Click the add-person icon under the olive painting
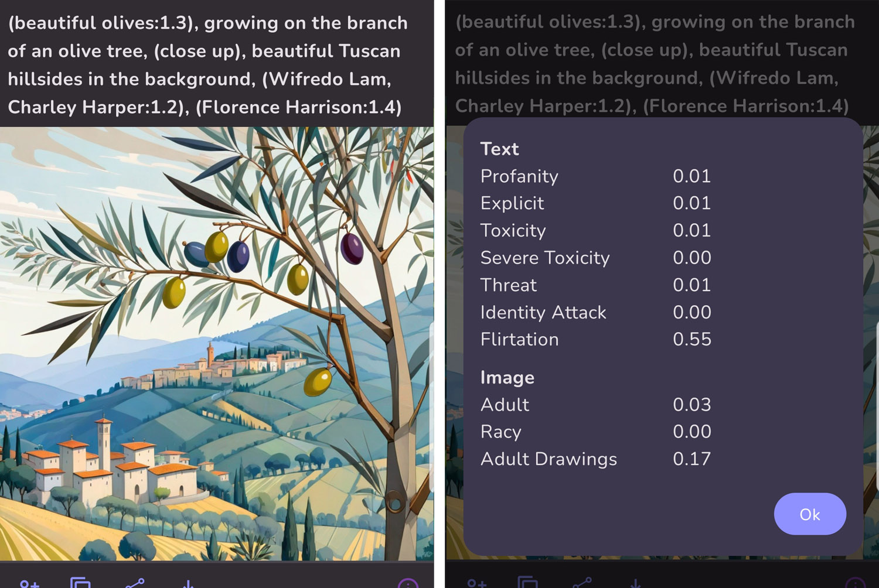 coord(29,584)
